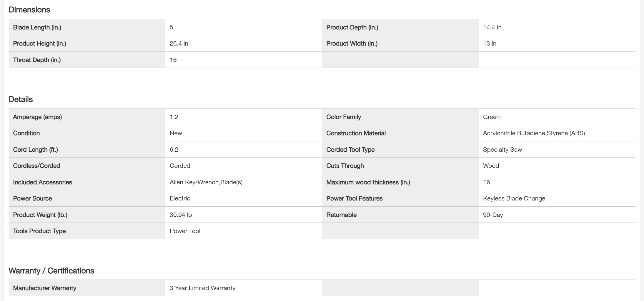Click the Product Weight value 30.94 lb

click(181, 215)
